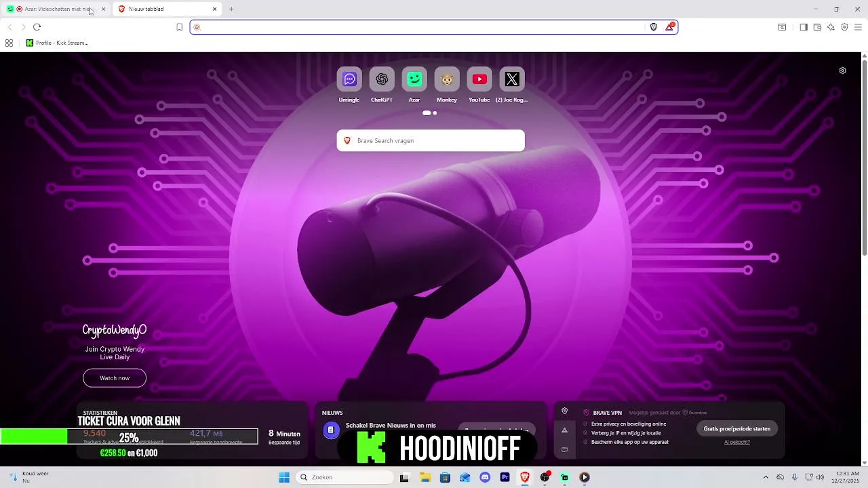The height and width of the screenshot is (488, 868).
Task: Open the Windows Start menu
Action: 284,477
